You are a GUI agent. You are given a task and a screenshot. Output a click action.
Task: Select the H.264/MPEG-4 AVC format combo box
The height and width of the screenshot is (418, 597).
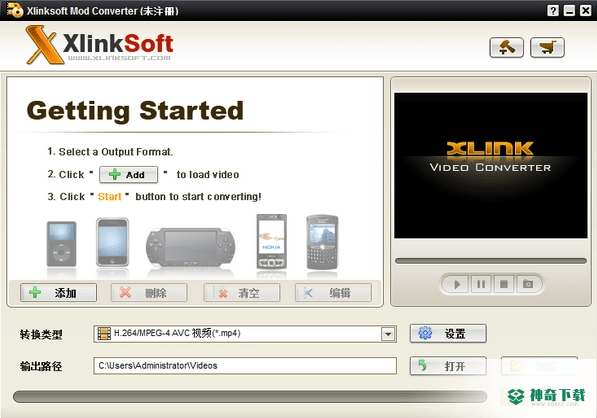[245, 334]
